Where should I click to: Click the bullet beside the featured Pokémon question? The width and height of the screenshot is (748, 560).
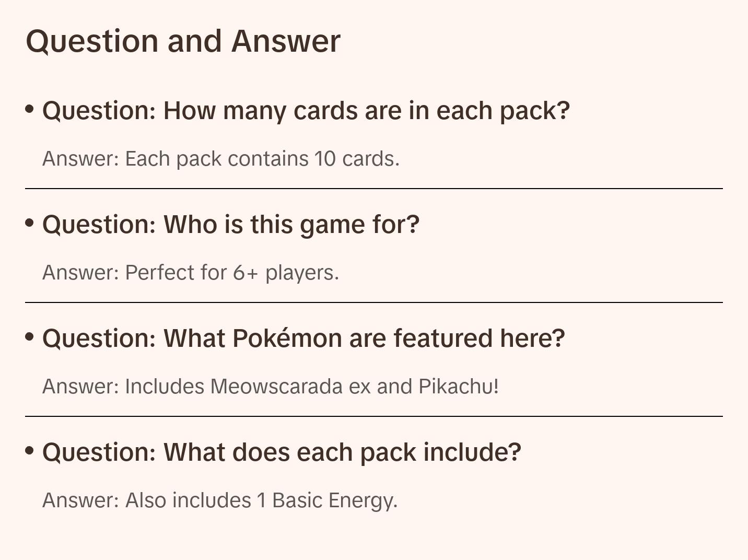click(x=30, y=337)
